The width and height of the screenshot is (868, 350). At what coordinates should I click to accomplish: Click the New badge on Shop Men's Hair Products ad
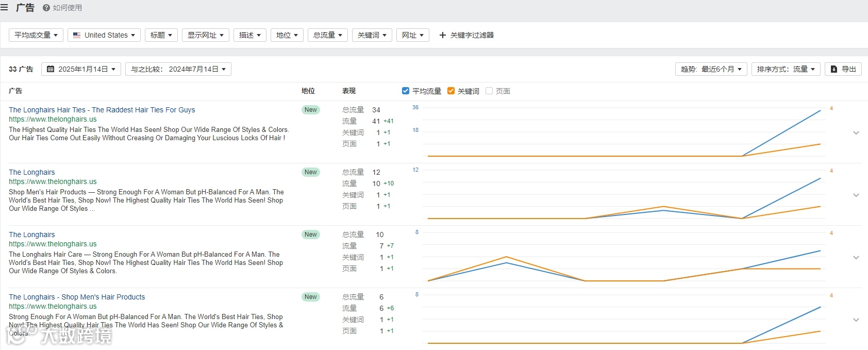311,297
